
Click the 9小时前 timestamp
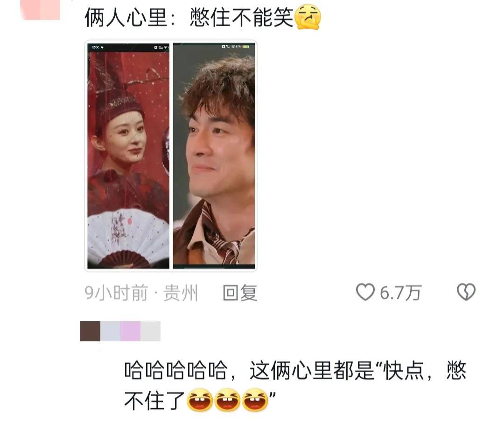116,293
